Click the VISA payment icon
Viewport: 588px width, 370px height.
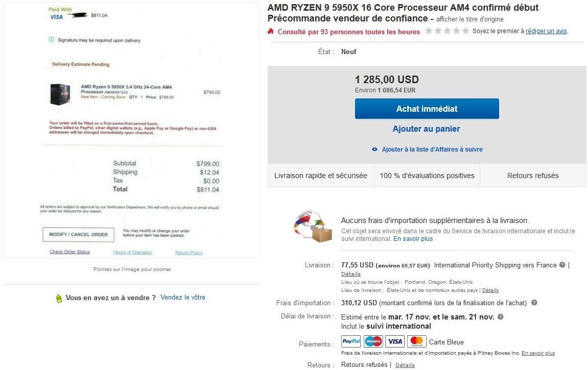point(394,341)
